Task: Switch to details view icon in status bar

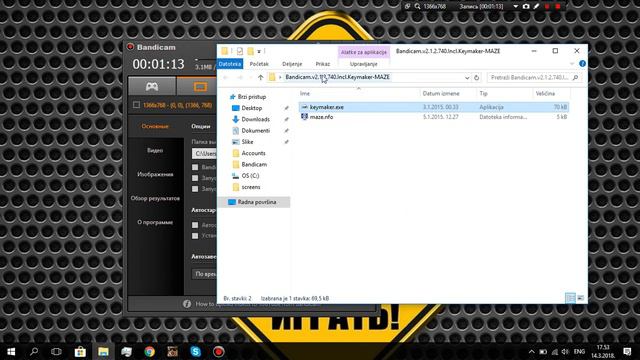Action: (x=570, y=298)
